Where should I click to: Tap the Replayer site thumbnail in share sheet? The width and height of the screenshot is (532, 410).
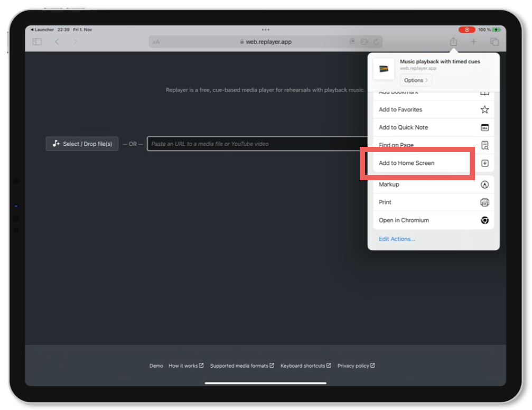384,69
